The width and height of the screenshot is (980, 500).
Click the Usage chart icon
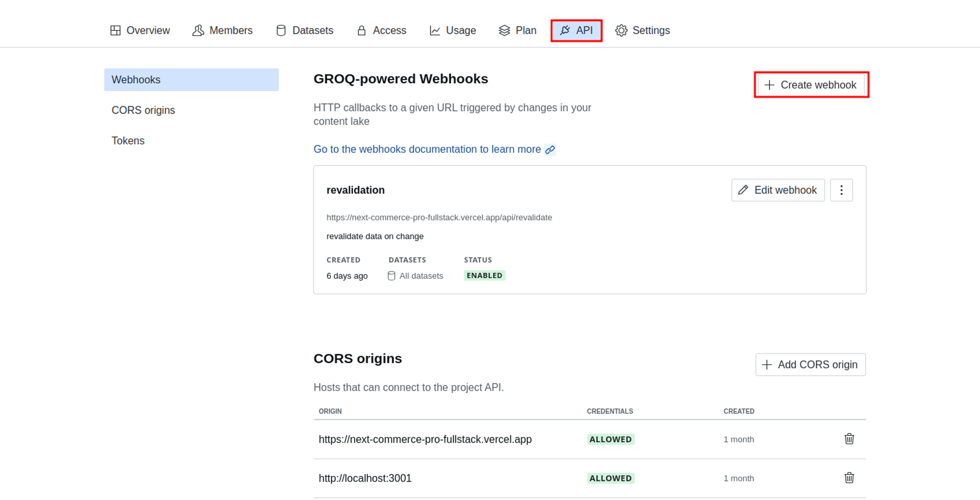coord(435,30)
